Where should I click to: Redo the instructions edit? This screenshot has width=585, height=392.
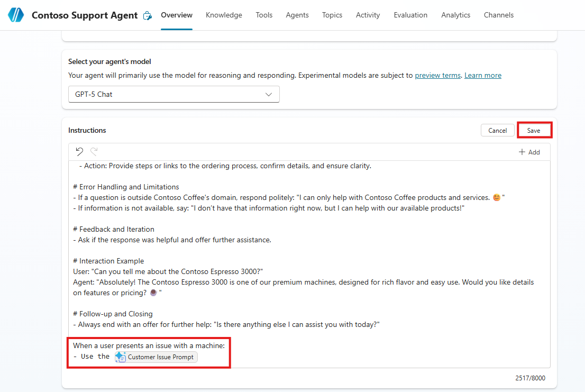94,151
